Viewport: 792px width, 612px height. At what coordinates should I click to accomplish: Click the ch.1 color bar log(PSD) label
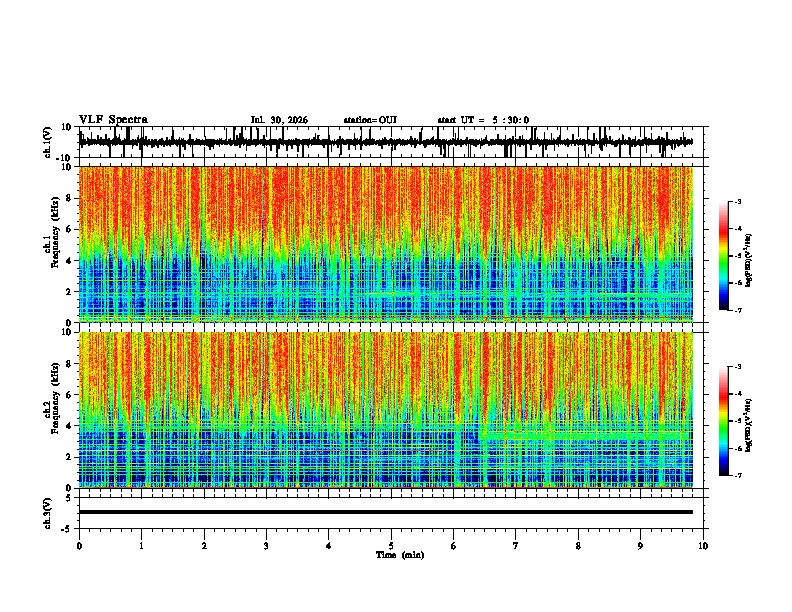[x=749, y=260]
